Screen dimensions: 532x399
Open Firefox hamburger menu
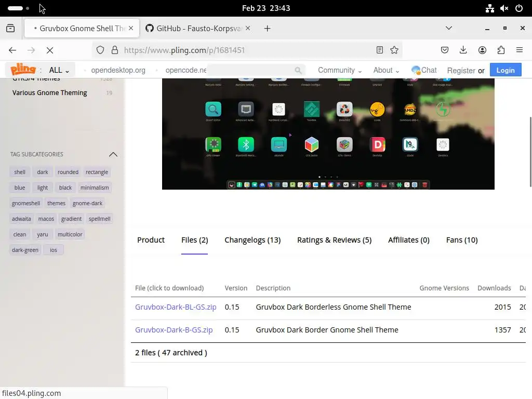click(x=520, y=50)
